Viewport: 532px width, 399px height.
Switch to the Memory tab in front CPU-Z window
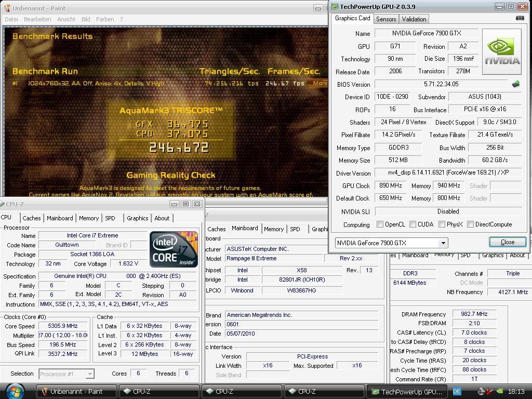tap(88, 218)
